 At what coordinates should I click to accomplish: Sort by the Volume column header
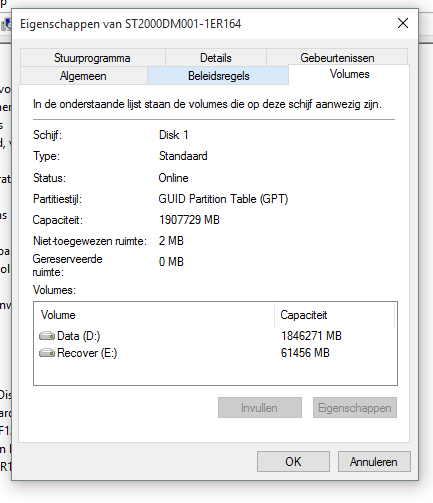[154, 315]
